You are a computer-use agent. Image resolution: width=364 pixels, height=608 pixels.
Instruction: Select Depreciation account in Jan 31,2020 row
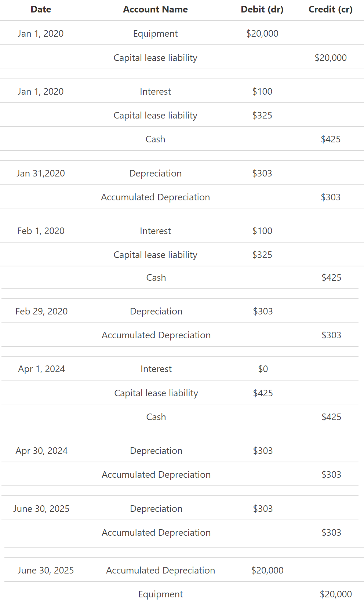pos(155,173)
